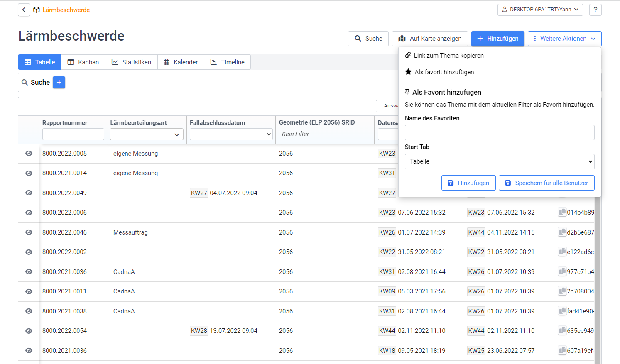
Task: Copy the ID 014b4b89 with copy icon
Action: tap(562, 213)
